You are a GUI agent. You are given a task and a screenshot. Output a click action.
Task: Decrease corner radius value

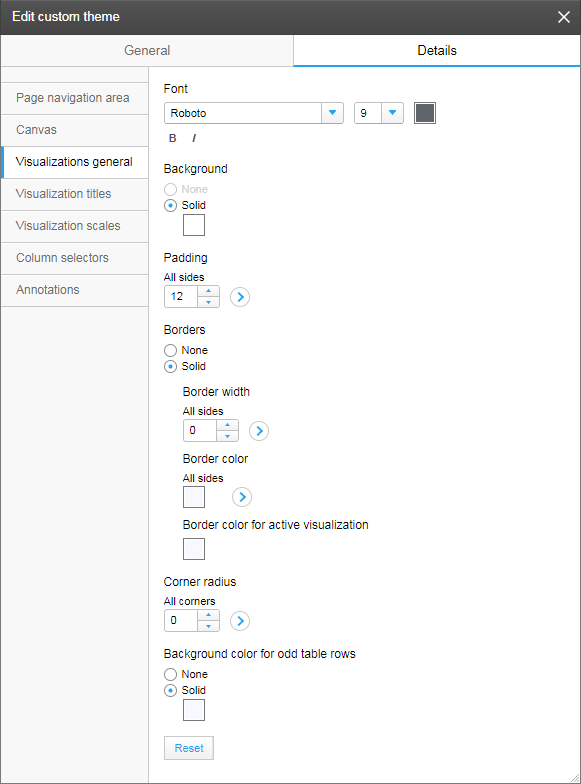coord(208,626)
